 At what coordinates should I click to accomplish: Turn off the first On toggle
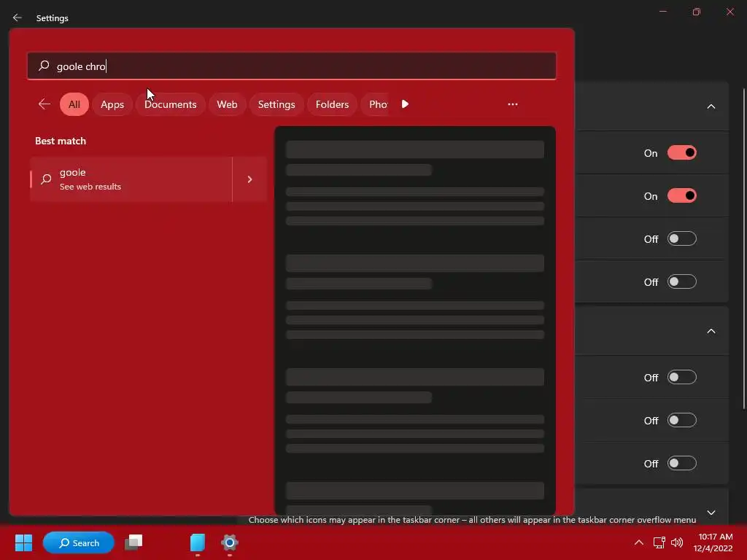click(x=682, y=153)
